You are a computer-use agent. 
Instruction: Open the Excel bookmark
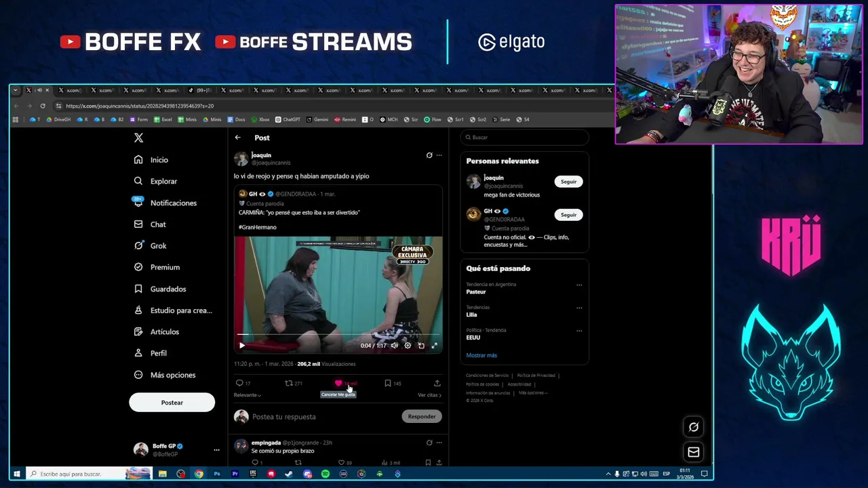[x=163, y=119]
